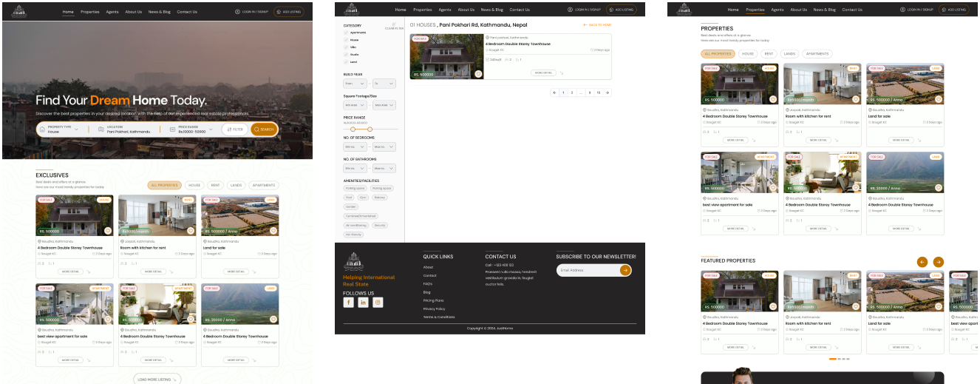This screenshot has width=980, height=384.
Task: Open Agents in home page navigation
Action: point(112,12)
